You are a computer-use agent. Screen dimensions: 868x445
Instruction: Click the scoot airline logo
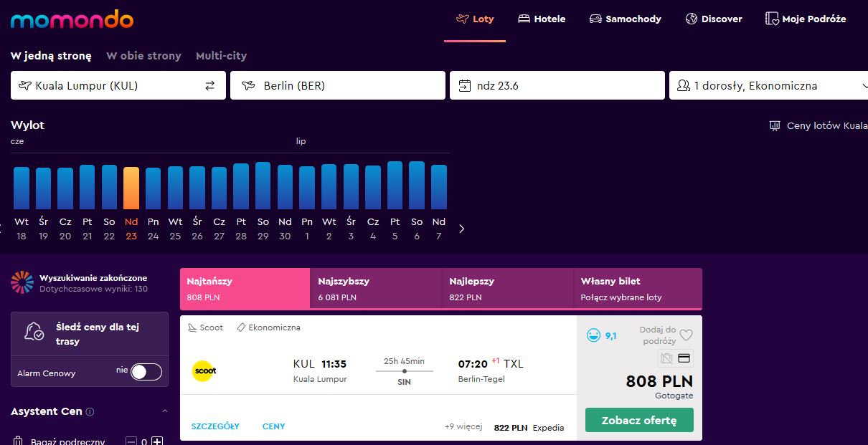tap(204, 370)
